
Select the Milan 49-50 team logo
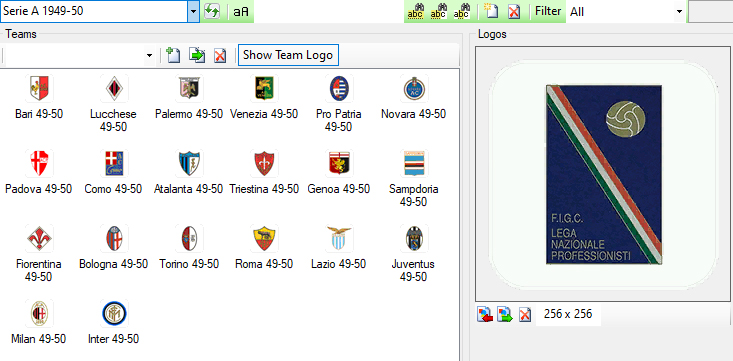(39, 313)
